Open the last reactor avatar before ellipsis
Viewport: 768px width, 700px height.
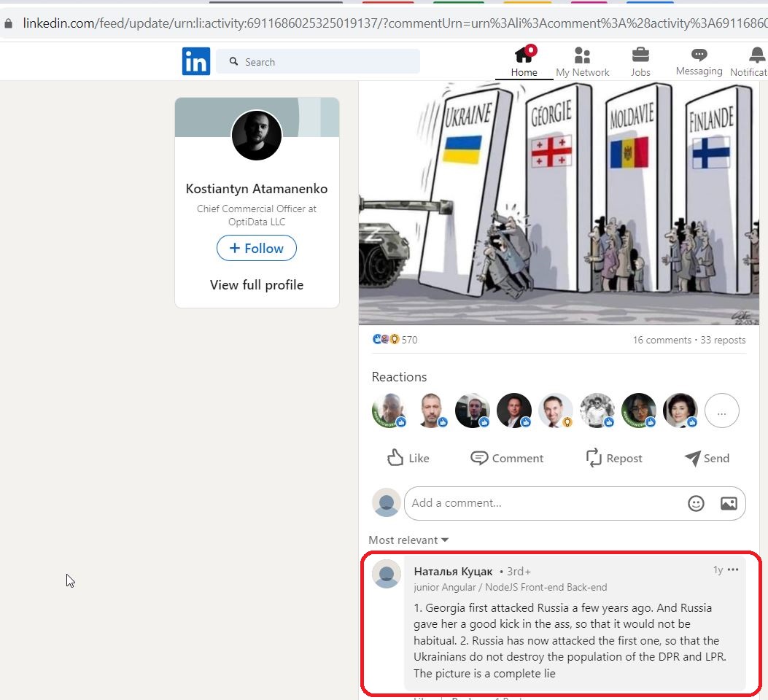point(680,411)
